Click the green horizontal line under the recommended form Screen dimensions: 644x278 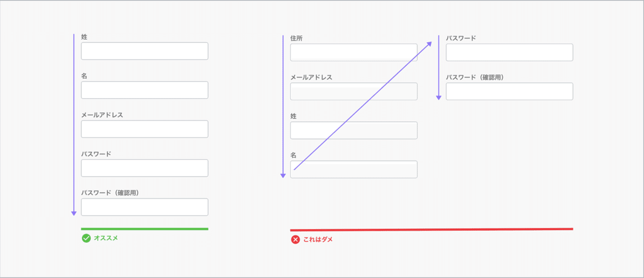click(x=144, y=229)
